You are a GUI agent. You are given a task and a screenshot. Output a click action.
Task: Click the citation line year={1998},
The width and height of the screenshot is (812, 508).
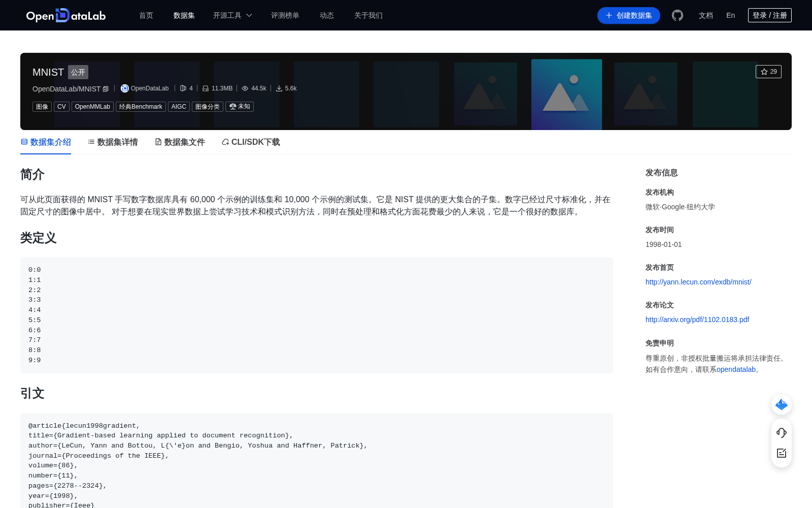[53, 496]
